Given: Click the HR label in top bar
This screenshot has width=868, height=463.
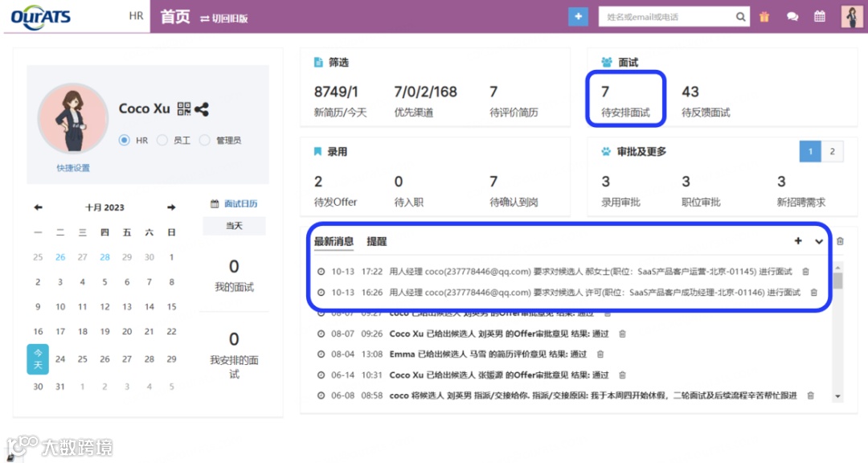Looking at the screenshot, I should (136, 16).
